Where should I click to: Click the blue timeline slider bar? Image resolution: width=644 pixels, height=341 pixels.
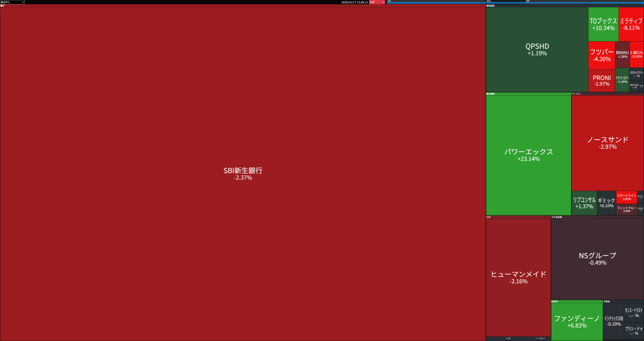pyautogui.click(x=515, y=3)
